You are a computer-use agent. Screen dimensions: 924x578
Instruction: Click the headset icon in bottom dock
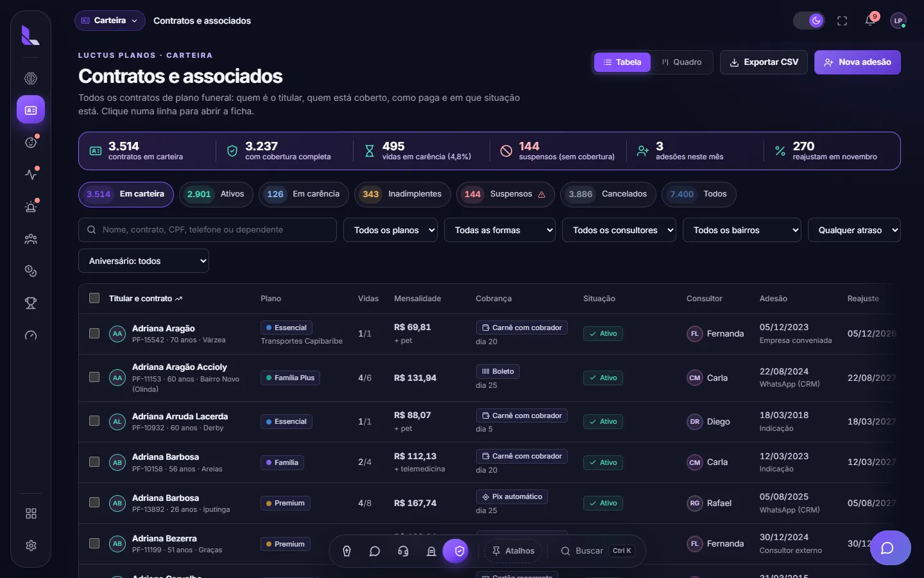(x=403, y=551)
